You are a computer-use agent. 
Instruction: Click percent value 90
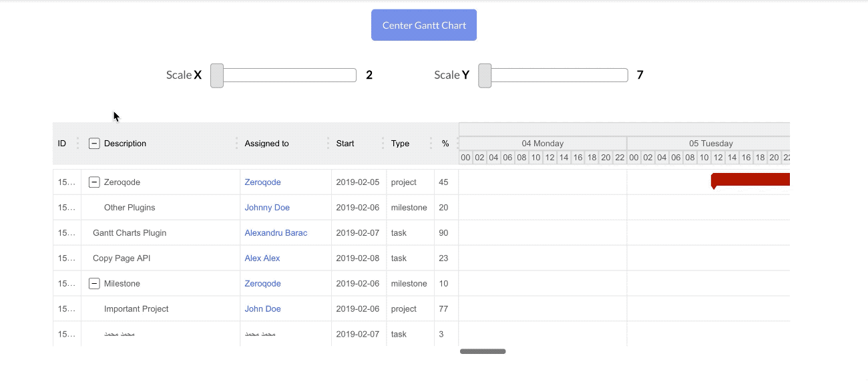pos(444,233)
